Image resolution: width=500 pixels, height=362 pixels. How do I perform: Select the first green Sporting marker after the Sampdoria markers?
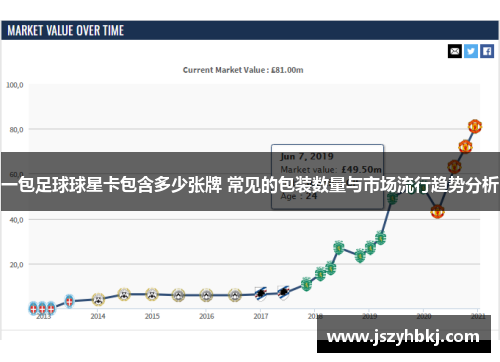[x=306, y=284]
